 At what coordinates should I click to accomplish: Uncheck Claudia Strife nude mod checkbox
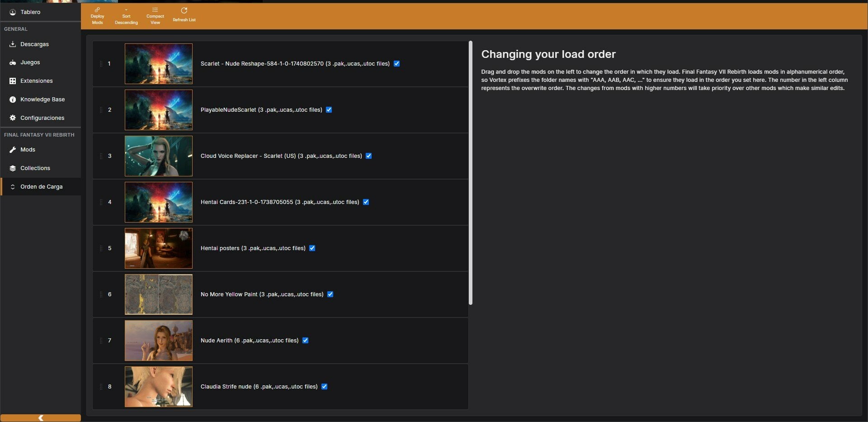[x=325, y=387]
